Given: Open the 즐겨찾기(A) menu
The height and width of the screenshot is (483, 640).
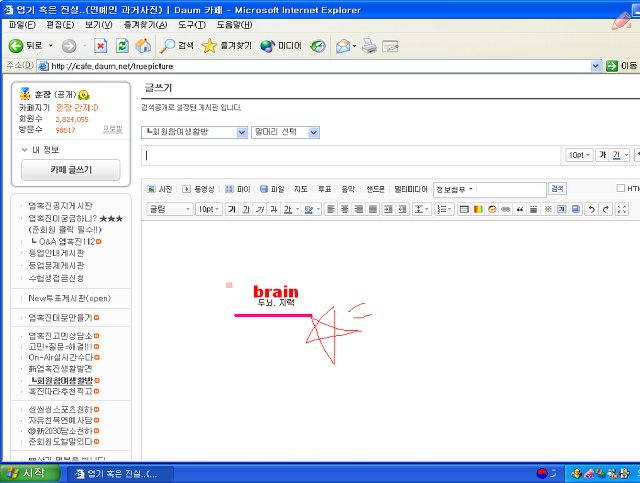Looking at the screenshot, I should pos(145,25).
